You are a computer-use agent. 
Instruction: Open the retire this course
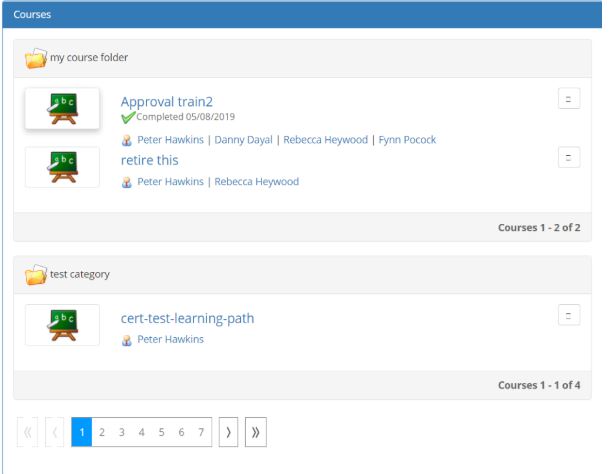coord(149,160)
